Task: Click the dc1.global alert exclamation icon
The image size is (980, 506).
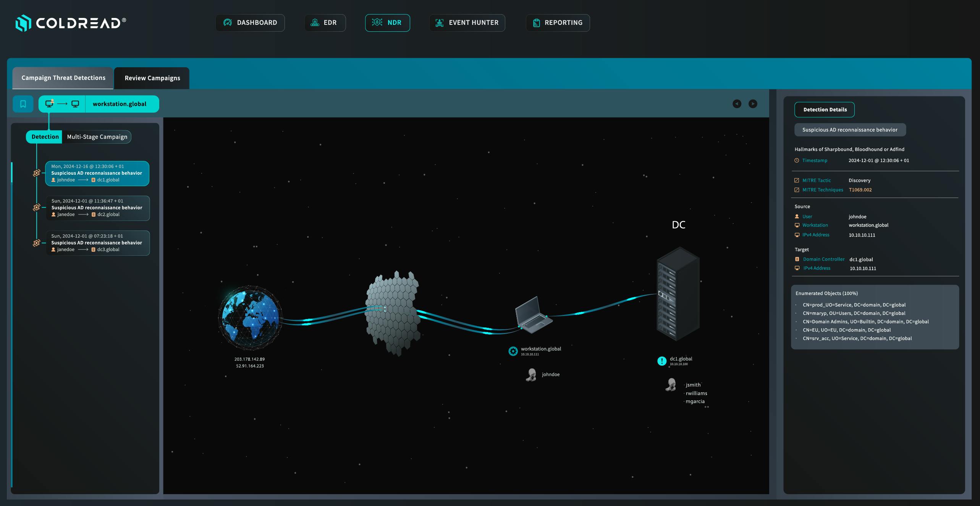Action: point(661,361)
